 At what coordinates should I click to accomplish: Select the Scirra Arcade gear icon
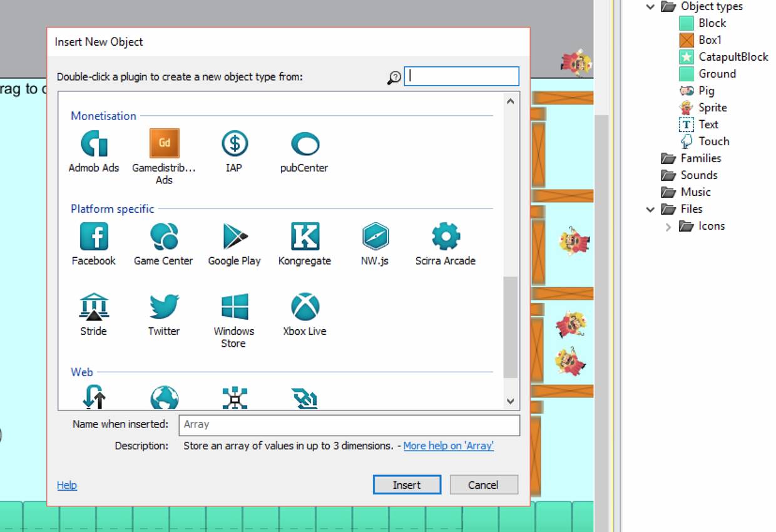pyautogui.click(x=446, y=237)
